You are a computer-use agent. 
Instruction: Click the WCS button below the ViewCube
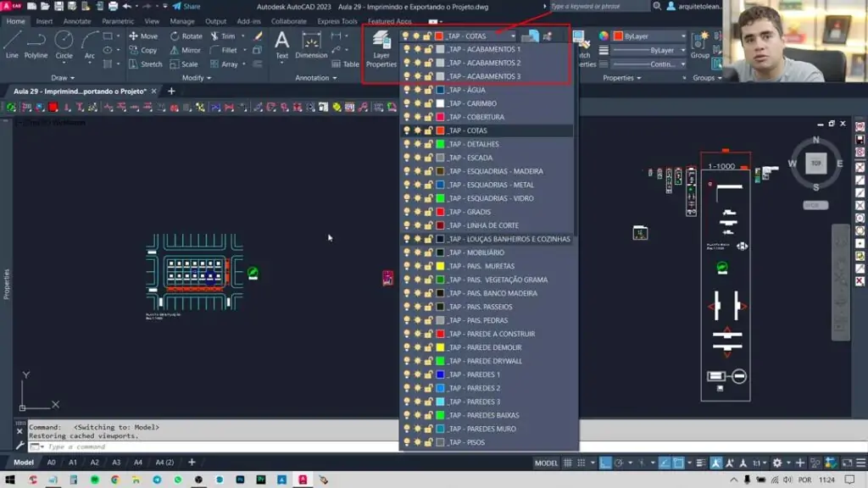click(815, 205)
